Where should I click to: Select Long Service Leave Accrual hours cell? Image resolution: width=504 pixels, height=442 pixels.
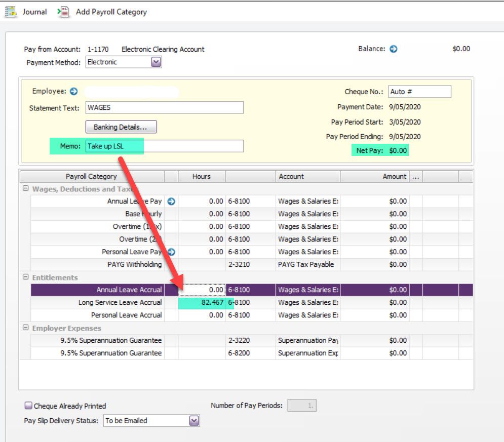[x=202, y=302]
